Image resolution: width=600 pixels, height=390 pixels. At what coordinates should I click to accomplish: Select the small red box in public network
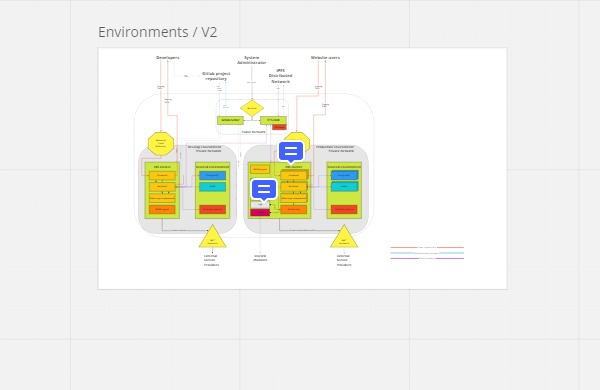(279, 127)
